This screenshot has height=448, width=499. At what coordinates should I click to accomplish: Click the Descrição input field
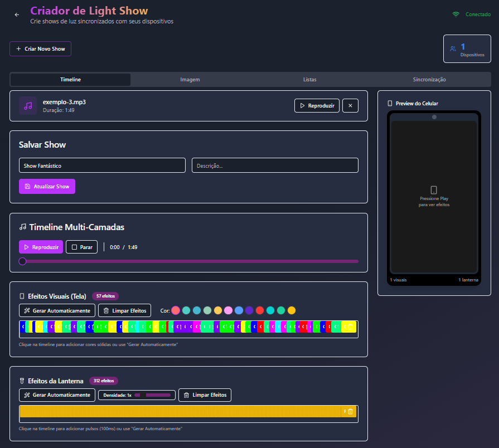(275, 165)
